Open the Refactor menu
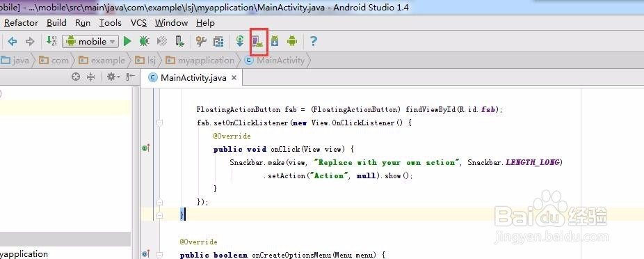Screen dimensions: 644x259 point(21,23)
